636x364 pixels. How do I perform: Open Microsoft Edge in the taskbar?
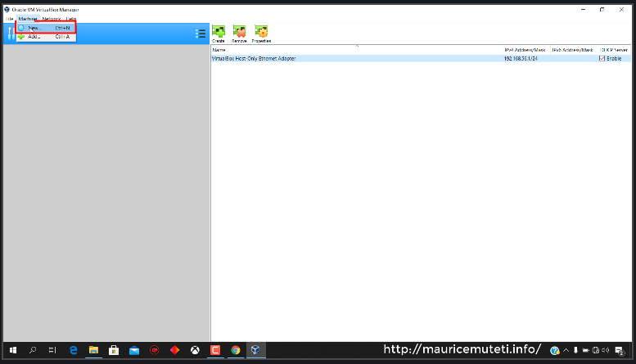coord(73,350)
